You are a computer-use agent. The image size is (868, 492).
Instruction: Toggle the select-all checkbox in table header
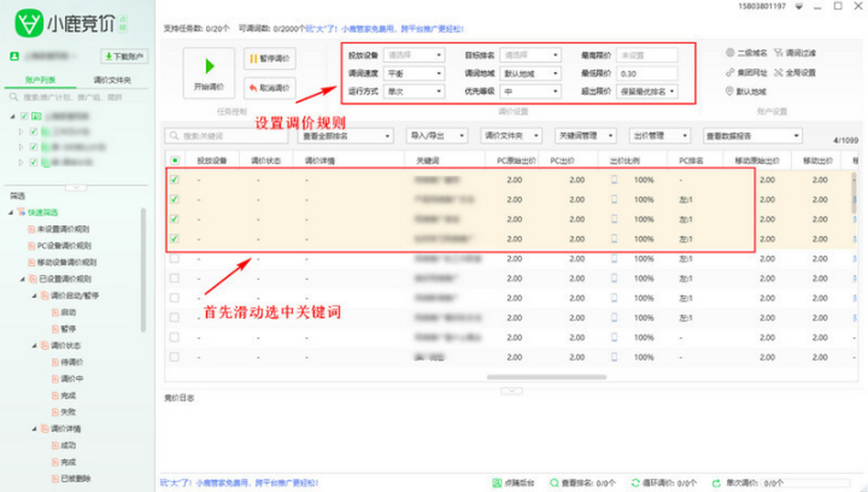(x=174, y=161)
